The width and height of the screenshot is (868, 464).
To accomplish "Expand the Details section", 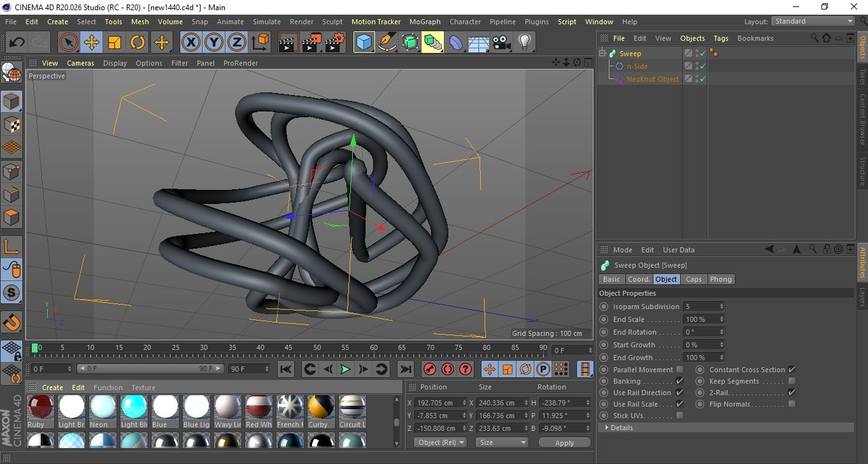I will 621,428.
